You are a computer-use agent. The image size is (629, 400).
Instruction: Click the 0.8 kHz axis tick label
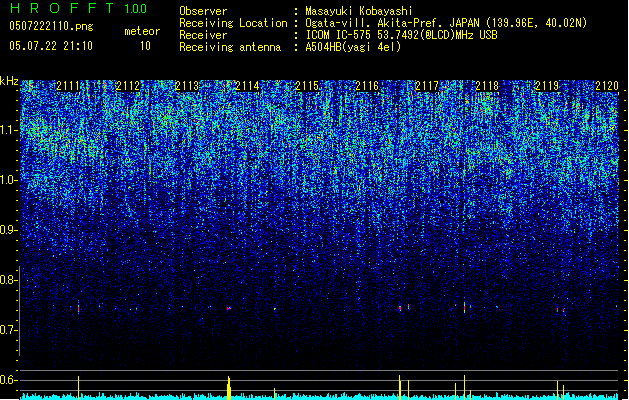[x=8, y=280]
